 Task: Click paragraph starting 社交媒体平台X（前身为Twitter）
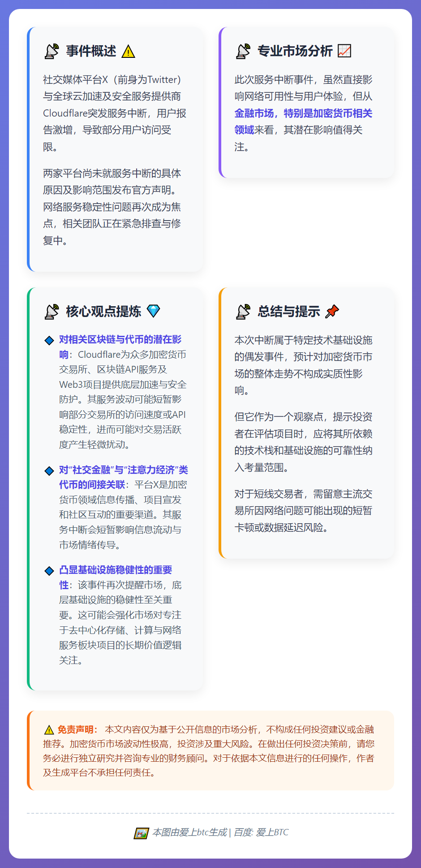coord(115,113)
